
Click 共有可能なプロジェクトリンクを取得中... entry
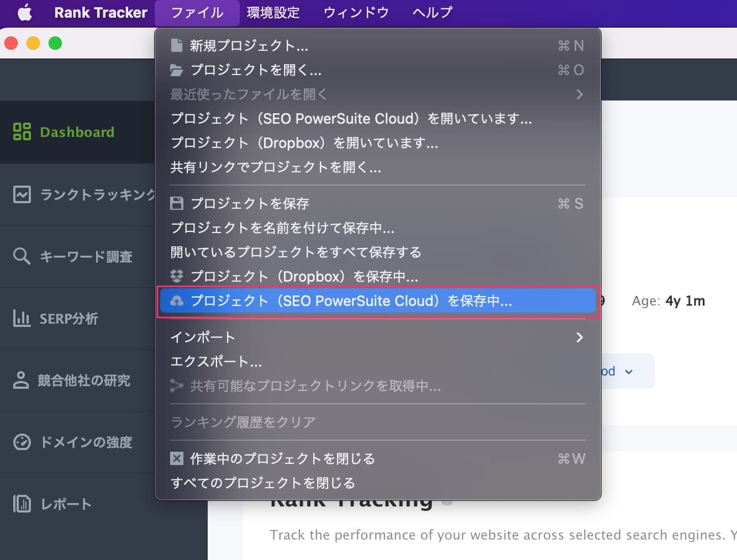tap(378, 385)
